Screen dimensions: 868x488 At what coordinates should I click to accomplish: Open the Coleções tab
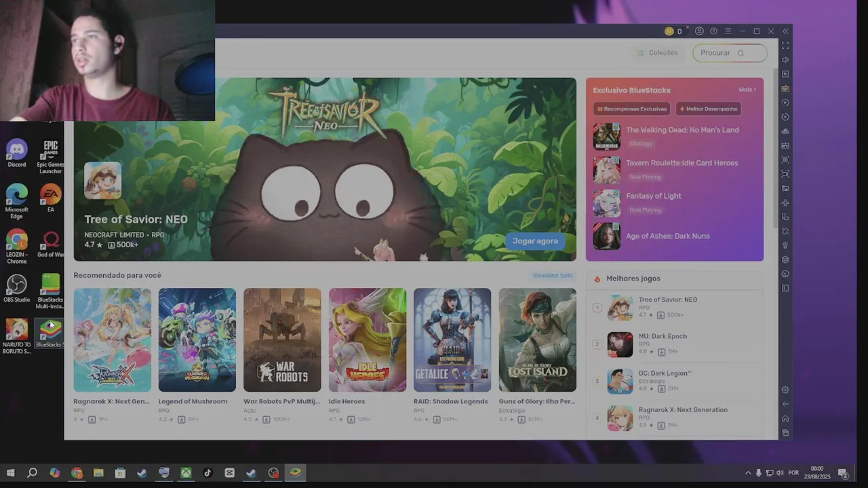[657, 53]
